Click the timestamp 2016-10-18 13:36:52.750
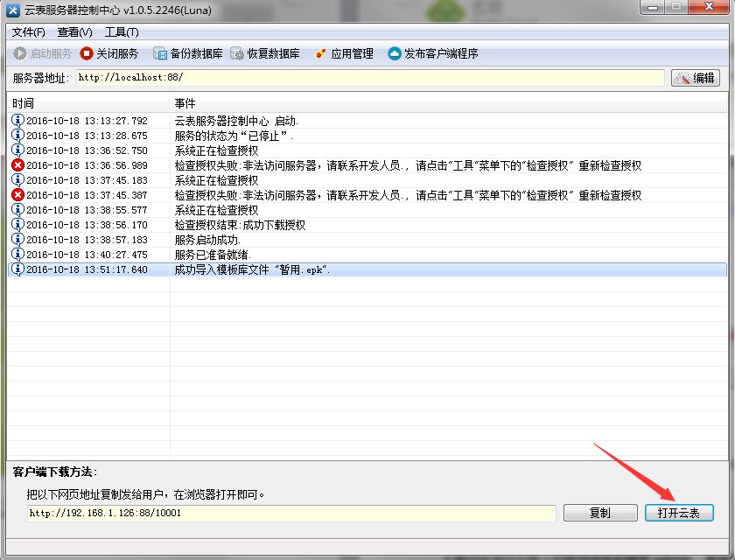The width and height of the screenshot is (735, 560). click(87, 150)
